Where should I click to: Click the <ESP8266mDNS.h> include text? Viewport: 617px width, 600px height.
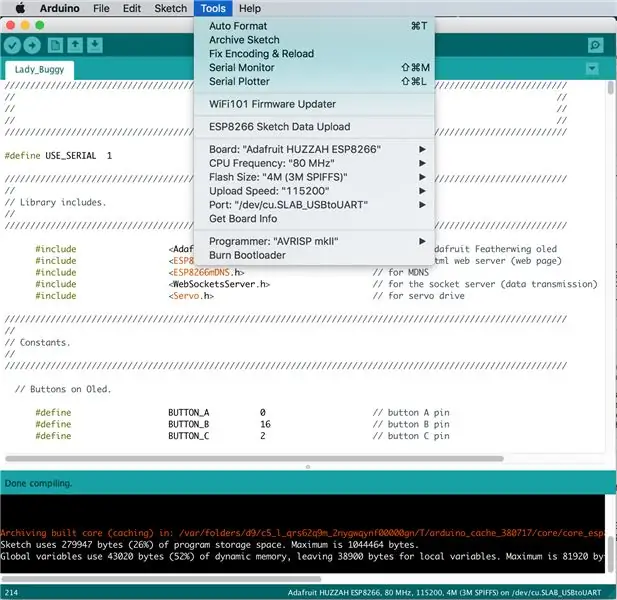(207, 273)
